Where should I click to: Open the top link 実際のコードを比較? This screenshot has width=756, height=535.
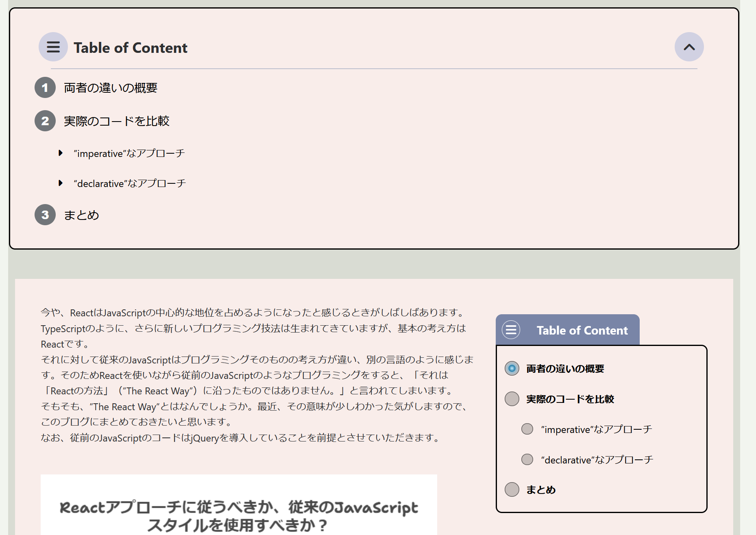point(117,121)
